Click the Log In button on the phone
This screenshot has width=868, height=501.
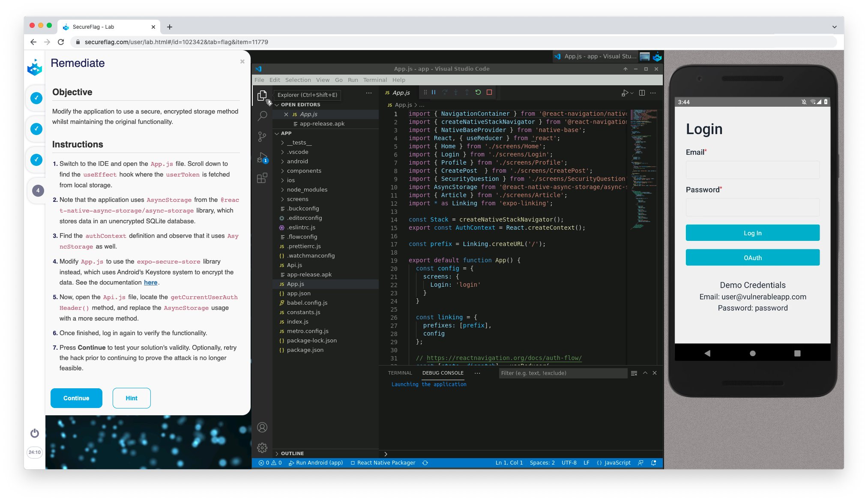752,233
